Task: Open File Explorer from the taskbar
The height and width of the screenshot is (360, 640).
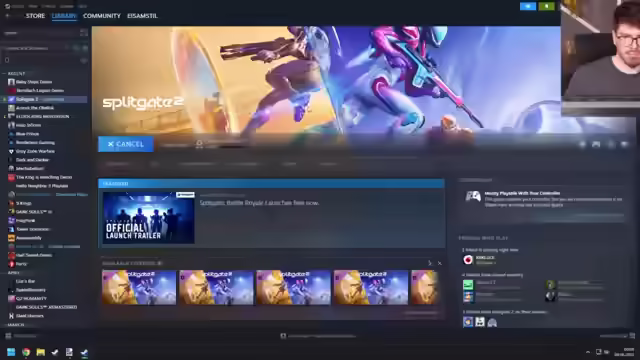Action: pos(40,352)
